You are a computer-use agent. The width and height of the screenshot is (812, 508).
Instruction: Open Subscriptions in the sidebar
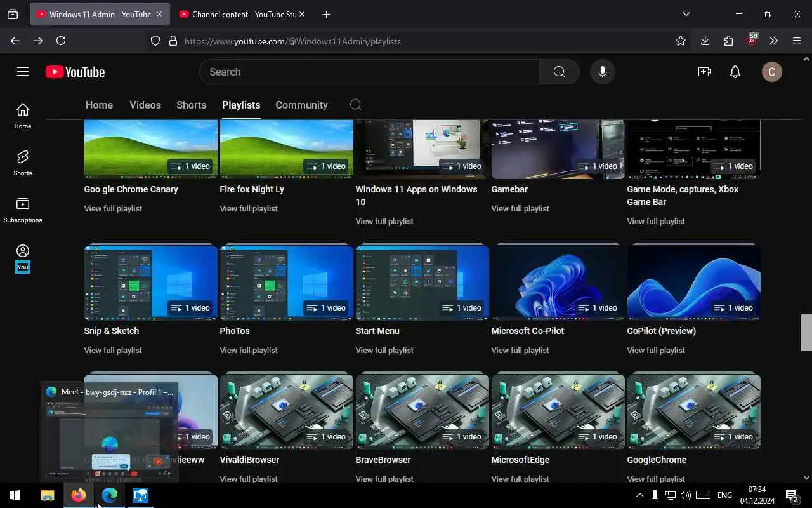tap(23, 210)
